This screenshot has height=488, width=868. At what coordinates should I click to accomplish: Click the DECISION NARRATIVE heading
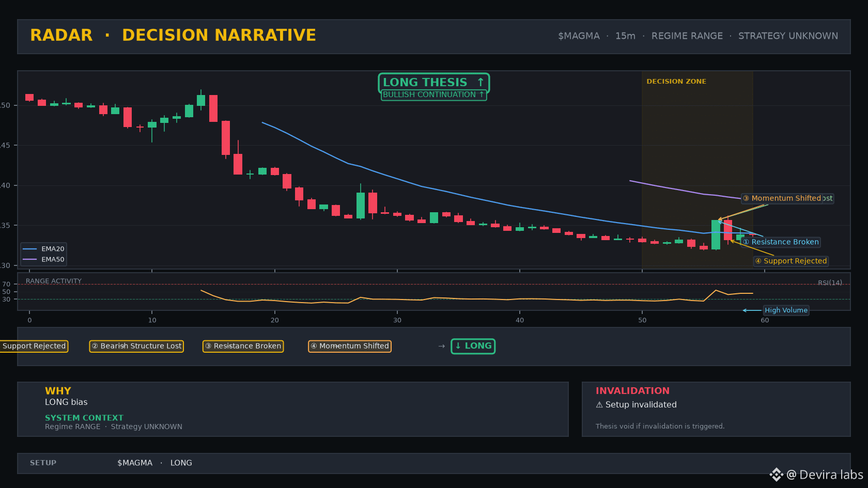(x=219, y=35)
